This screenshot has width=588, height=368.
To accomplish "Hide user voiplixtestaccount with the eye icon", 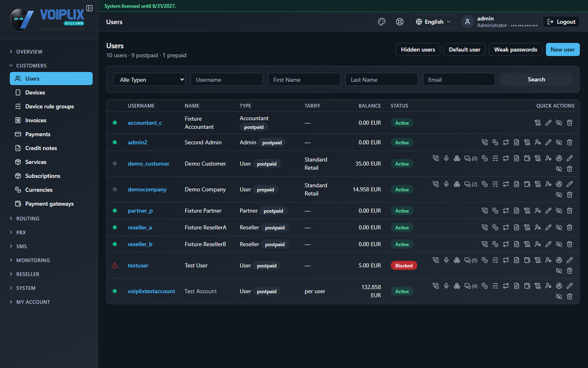I will pos(559,296).
